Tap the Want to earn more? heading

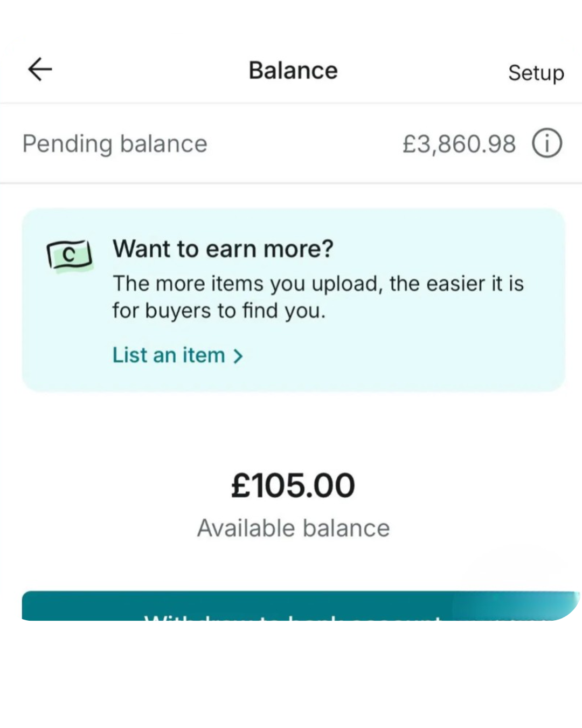pos(223,249)
